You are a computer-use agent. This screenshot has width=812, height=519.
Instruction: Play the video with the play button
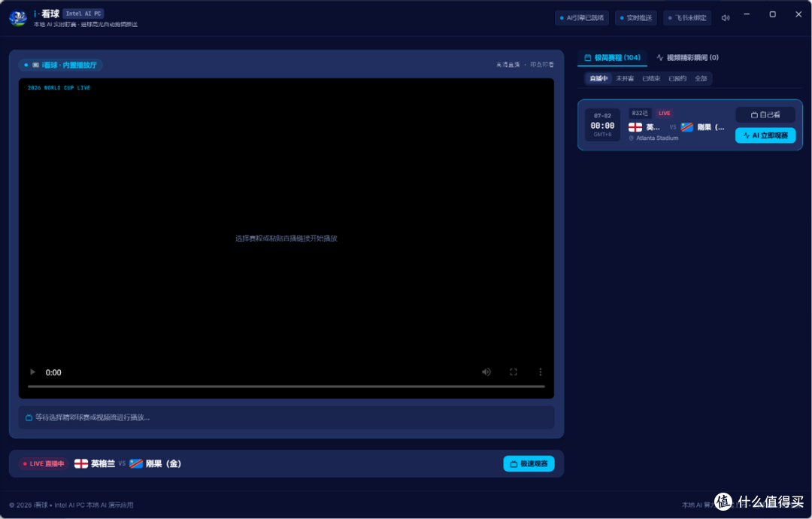point(32,372)
